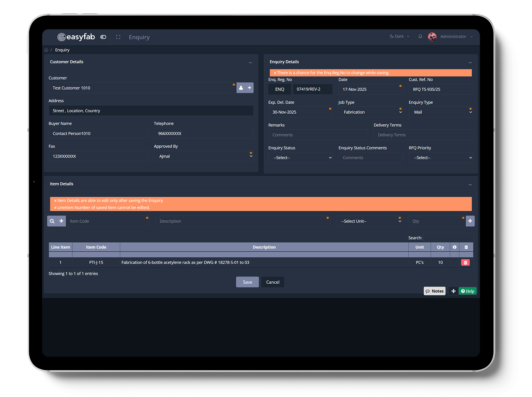
Task: Sort by Qty column header
Action: 441,247
